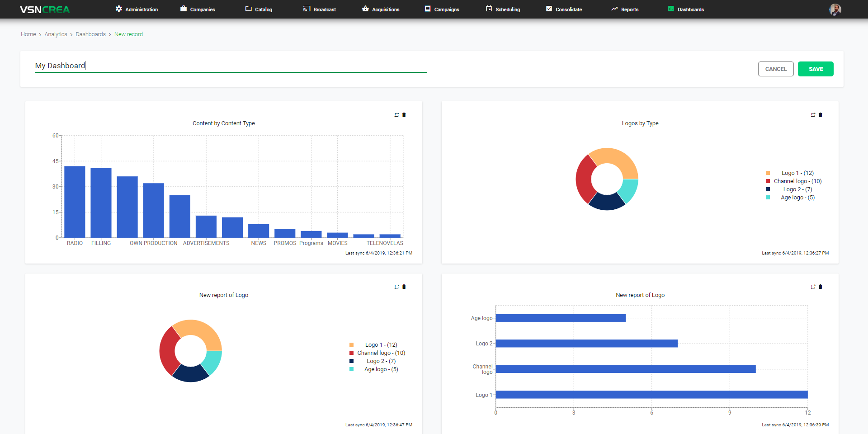Click the Reports trend line icon

click(x=614, y=9)
